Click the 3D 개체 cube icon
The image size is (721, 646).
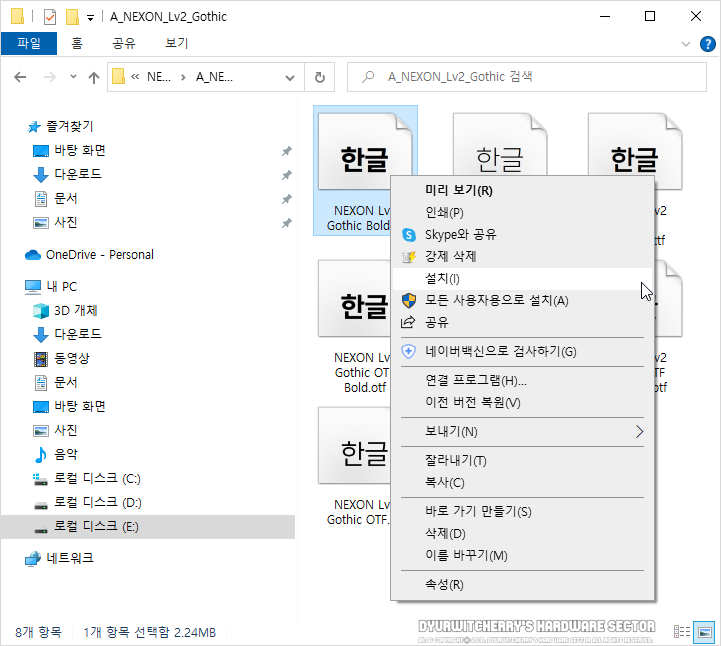(x=41, y=311)
